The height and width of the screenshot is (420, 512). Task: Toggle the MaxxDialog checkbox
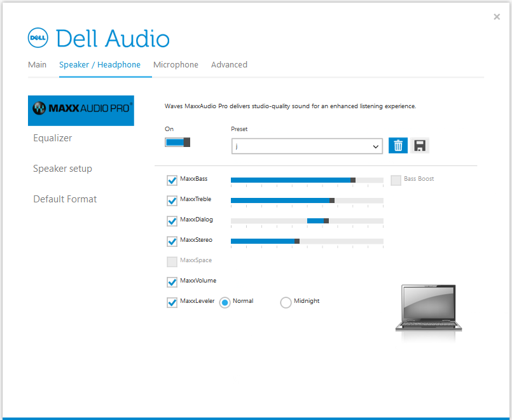point(172,221)
